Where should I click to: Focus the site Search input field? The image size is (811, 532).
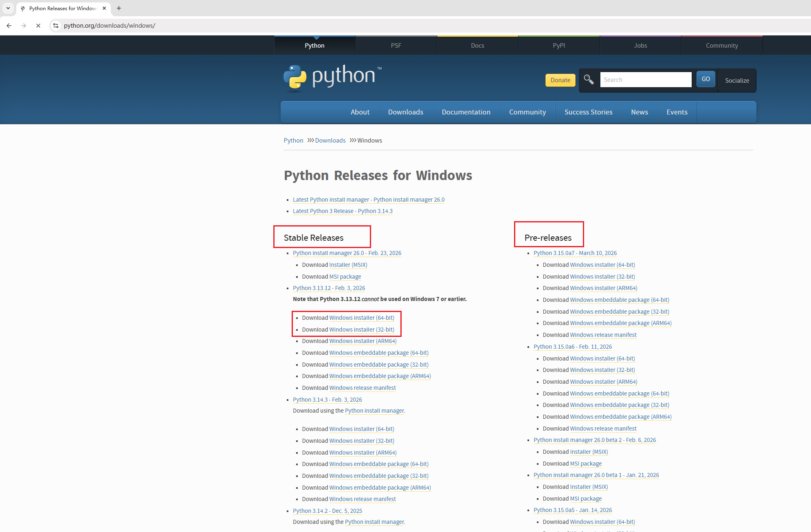[x=646, y=80]
